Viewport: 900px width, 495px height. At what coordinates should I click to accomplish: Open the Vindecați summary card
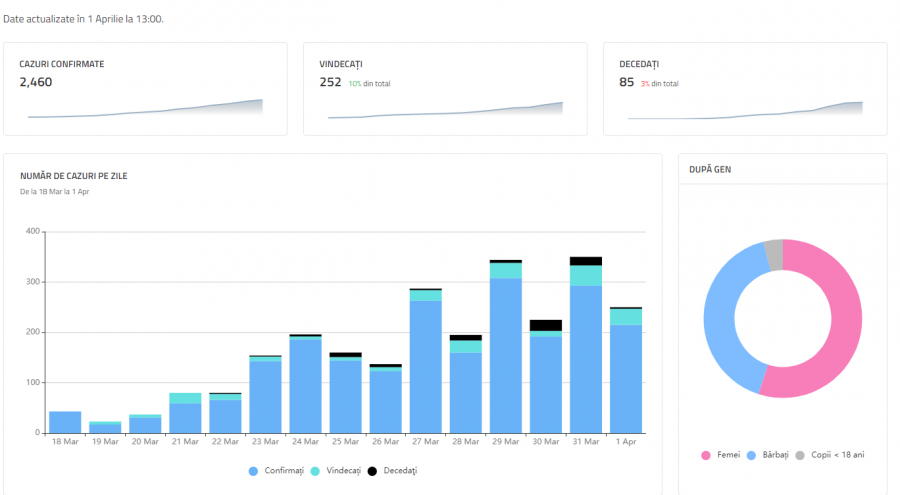coord(445,88)
